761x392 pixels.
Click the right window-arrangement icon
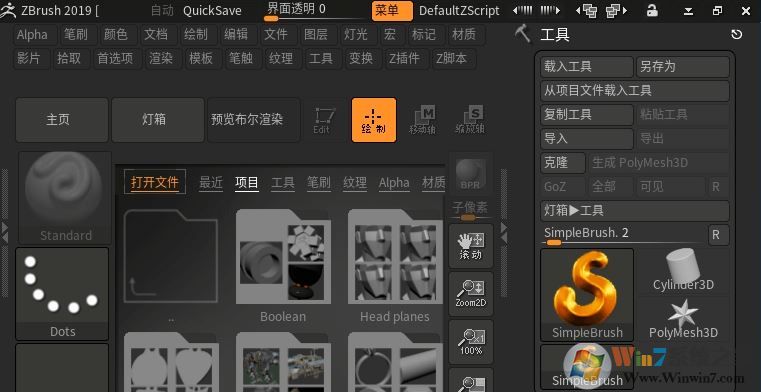click(616, 10)
